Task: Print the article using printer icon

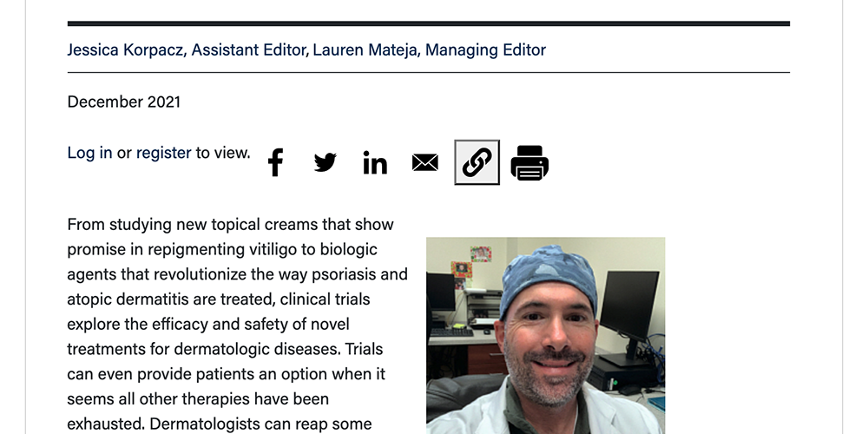Action: coord(529,163)
